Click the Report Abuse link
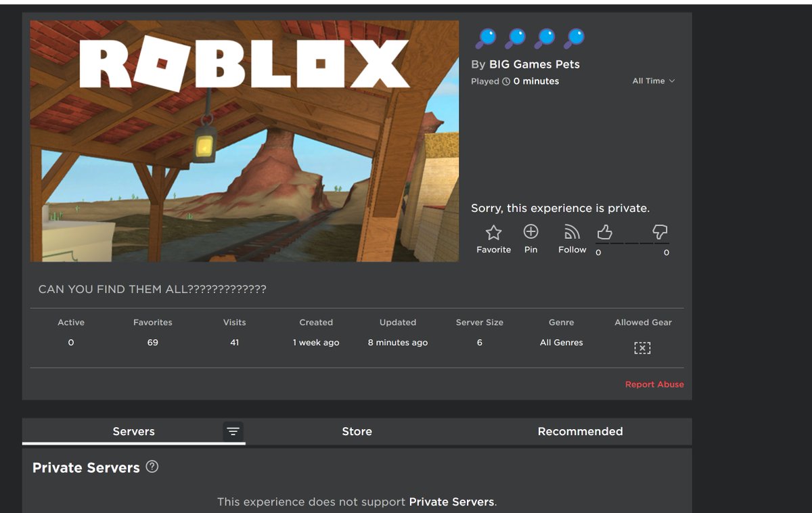Viewport: 812px width, 513px height. point(654,384)
